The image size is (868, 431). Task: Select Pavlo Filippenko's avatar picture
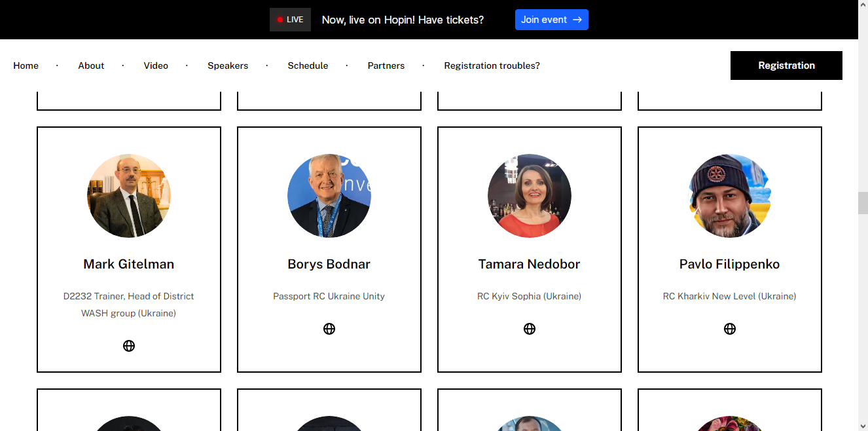pos(730,196)
